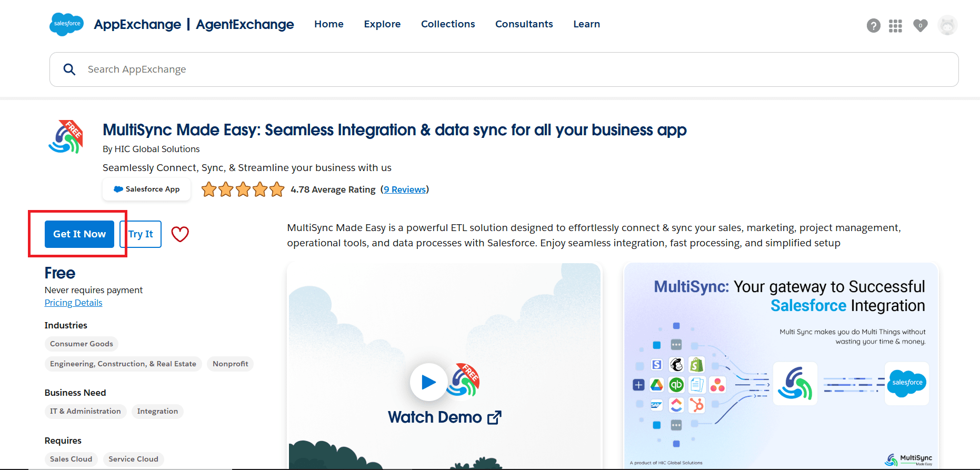980x470 pixels.
Task: Click the MultiSync app logo
Action: (66, 137)
